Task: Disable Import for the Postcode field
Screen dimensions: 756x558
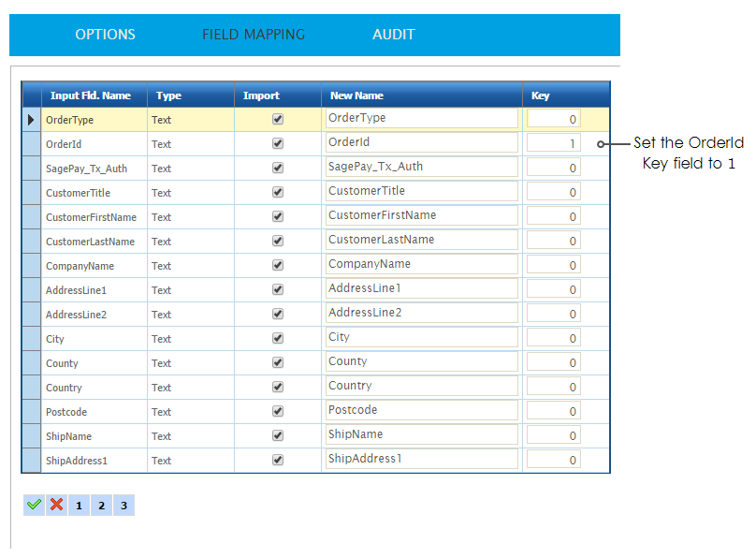Action: click(x=277, y=412)
